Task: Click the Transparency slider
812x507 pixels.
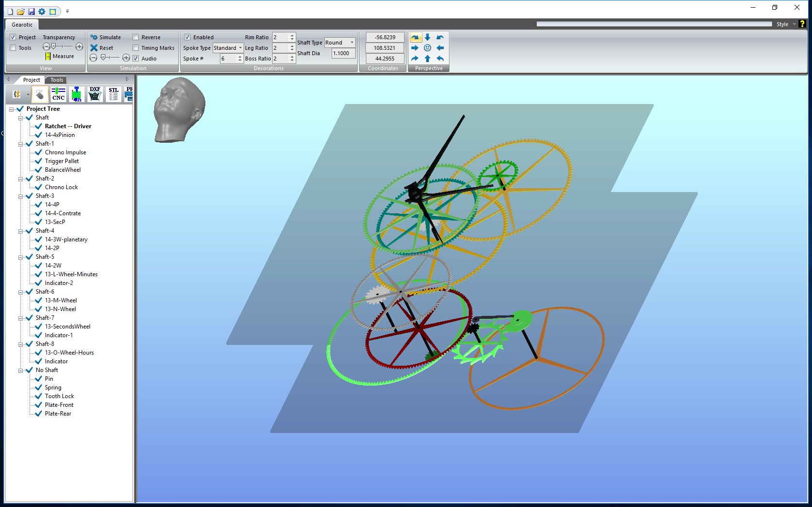Action: (x=62, y=46)
